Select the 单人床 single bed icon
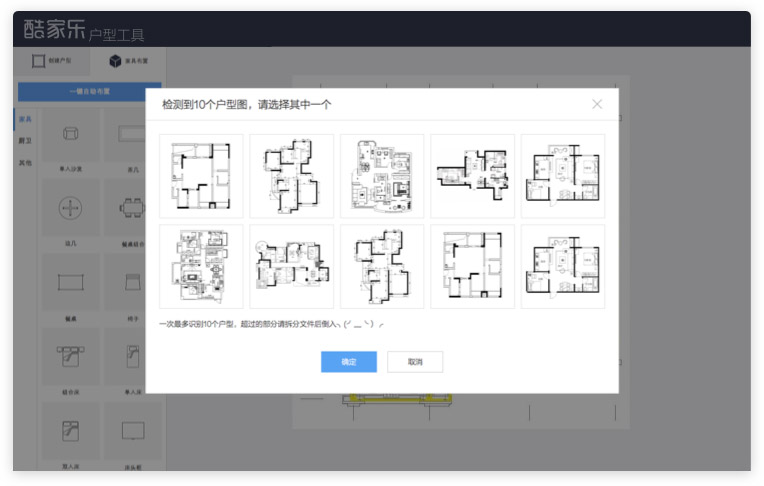Screen dimensions: 764x486 click(x=133, y=356)
